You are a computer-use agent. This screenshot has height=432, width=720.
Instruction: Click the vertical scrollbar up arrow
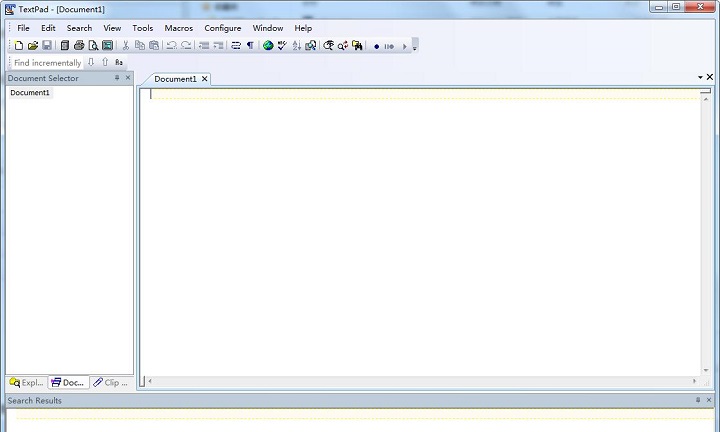tap(706, 99)
